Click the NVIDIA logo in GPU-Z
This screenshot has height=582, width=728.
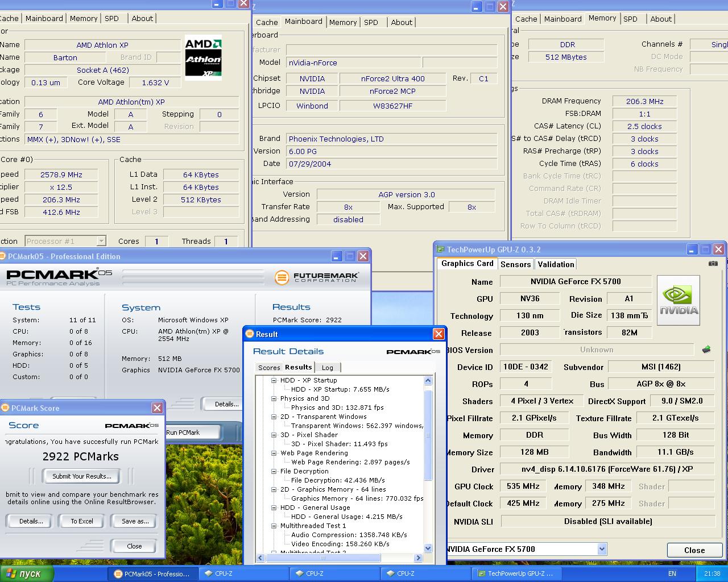(x=679, y=301)
